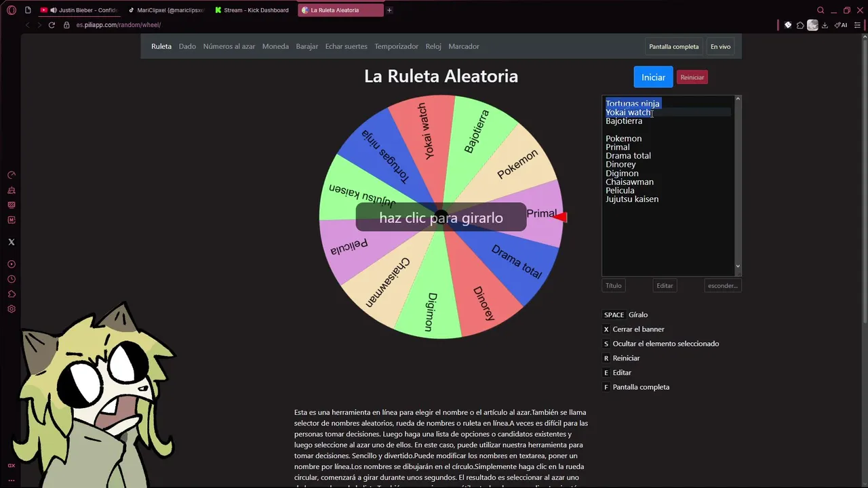Open the Temporizador menu item
This screenshot has height=488, width=868.
click(397, 47)
